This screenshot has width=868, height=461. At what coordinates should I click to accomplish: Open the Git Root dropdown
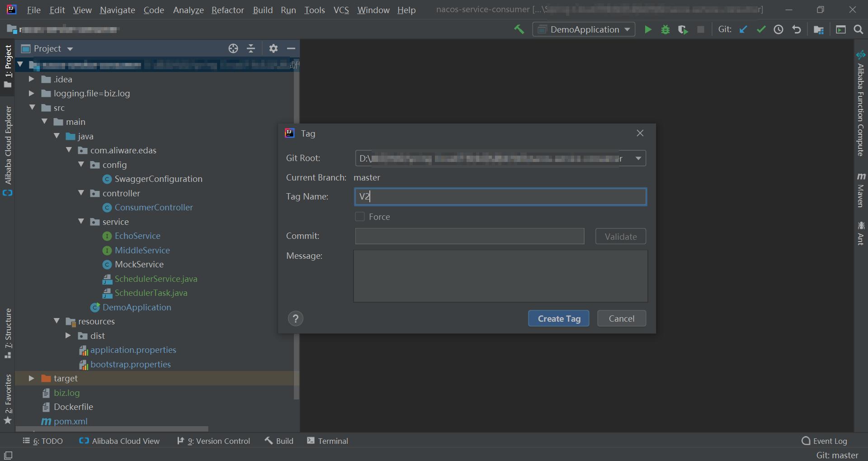638,158
